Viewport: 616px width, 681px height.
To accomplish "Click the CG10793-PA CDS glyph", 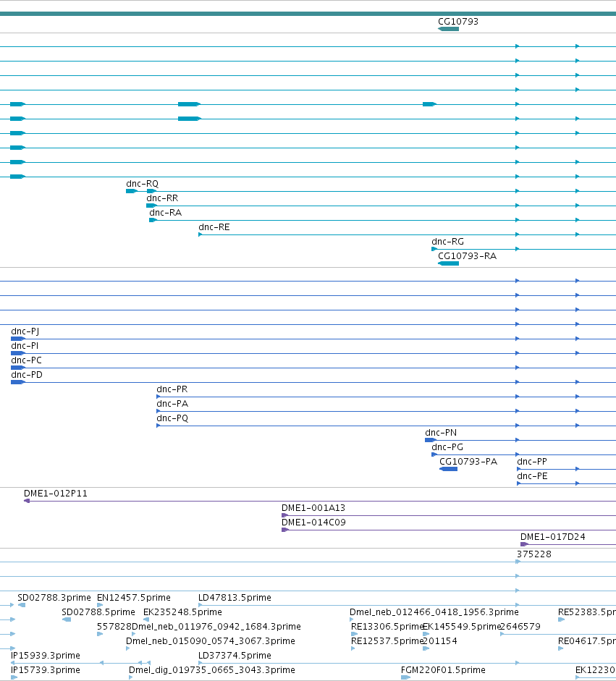I will coord(448,469).
